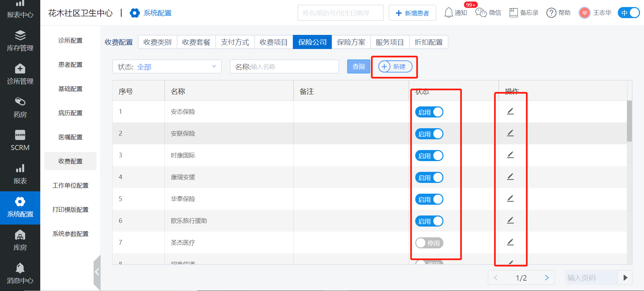
Task: Edit the 欧乐旅行援助 row
Action: coord(510,220)
